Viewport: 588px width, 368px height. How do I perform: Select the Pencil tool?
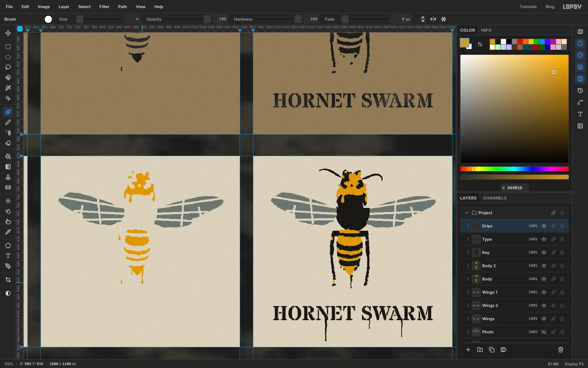8,122
